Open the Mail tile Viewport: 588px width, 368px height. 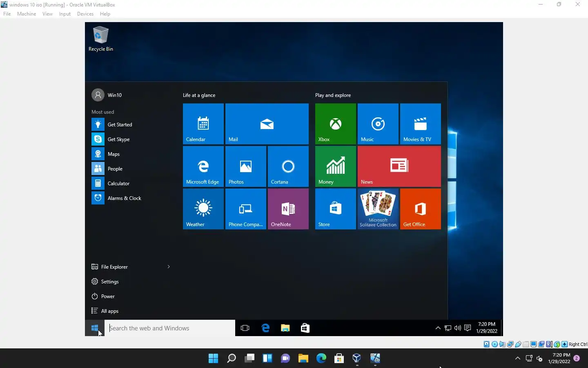tap(267, 124)
